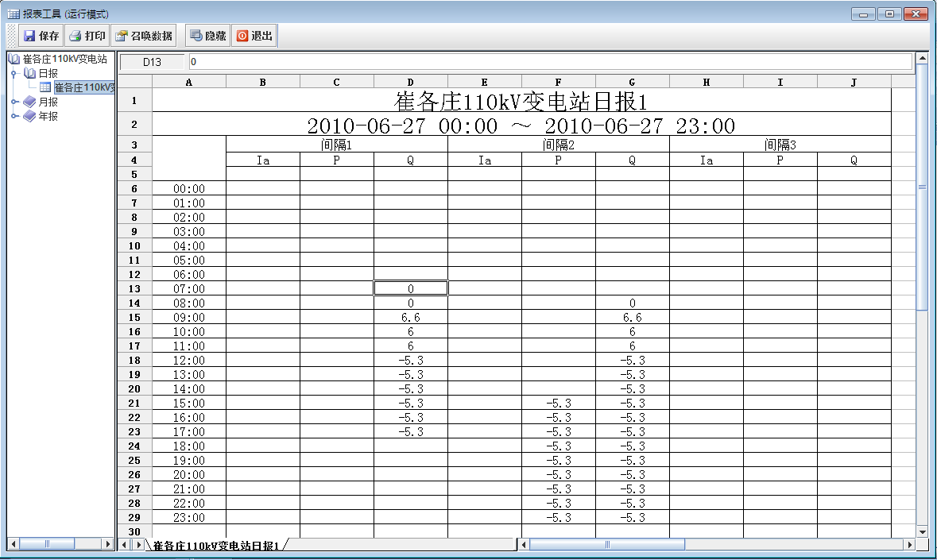937x560 pixels.
Task: Select the 年报 book icon in tree
Action: pos(29,116)
